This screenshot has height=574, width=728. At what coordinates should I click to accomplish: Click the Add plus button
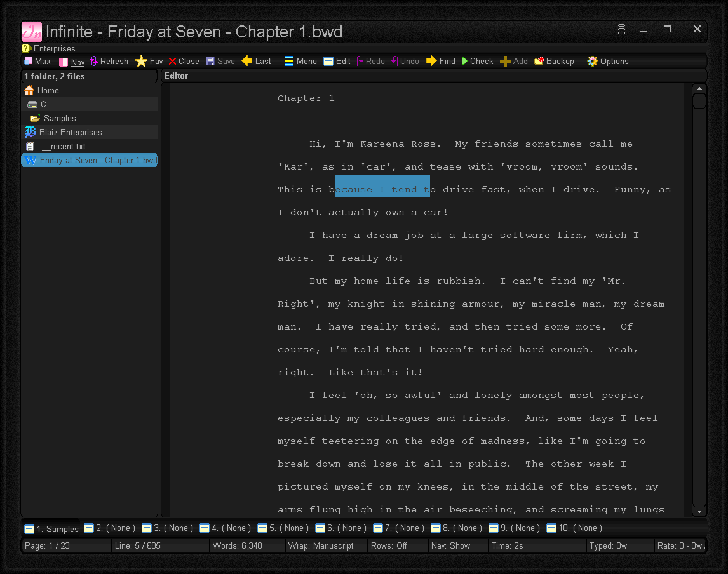coord(513,61)
